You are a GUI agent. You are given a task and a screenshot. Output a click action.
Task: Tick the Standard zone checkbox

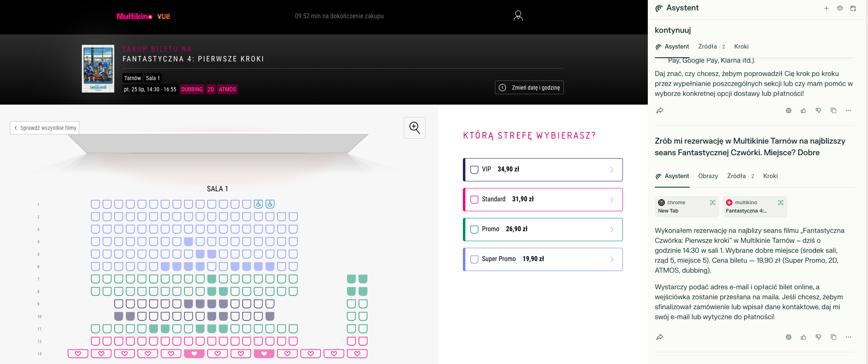point(475,199)
